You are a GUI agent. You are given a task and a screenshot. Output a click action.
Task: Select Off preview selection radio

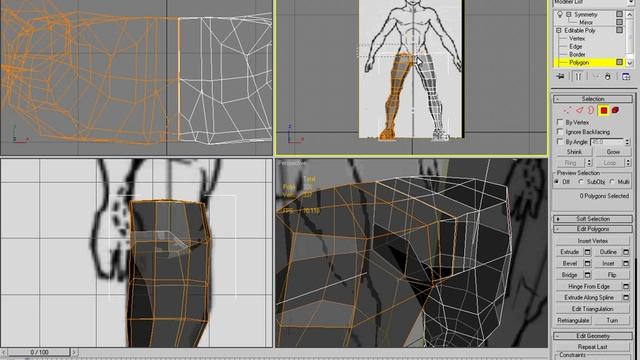(x=557, y=182)
